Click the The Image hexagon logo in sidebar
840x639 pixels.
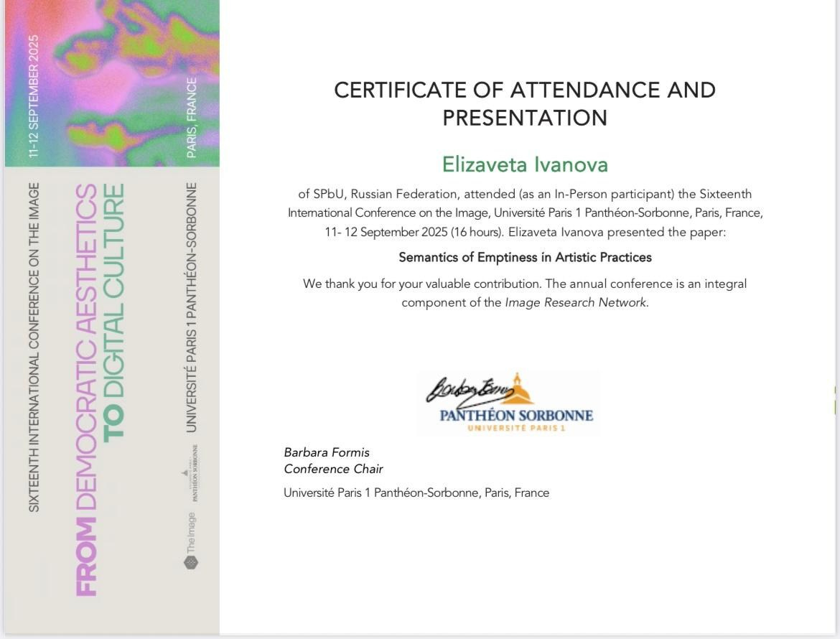tap(191, 561)
